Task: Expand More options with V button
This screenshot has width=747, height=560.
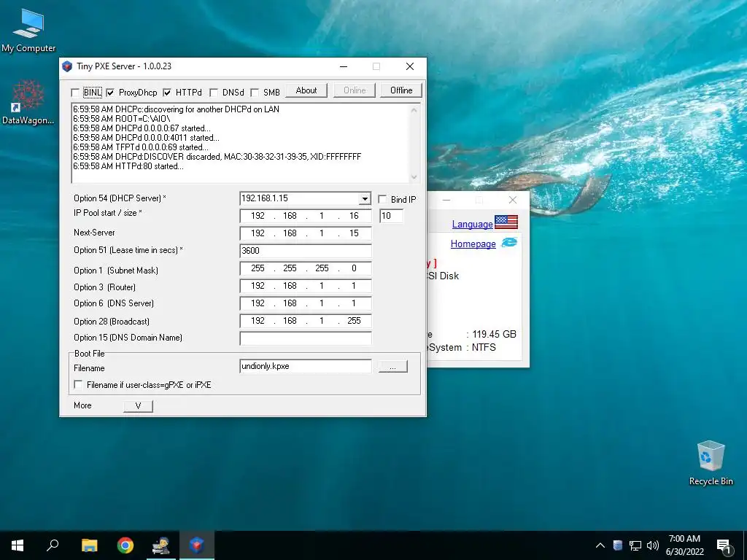Action: pyautogui.click(x=138, y=405)
